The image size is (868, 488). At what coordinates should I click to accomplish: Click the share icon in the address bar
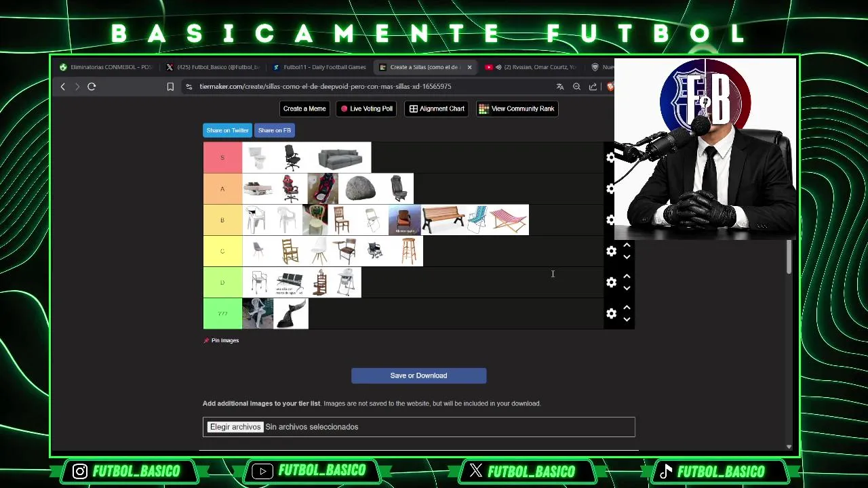[593, 87]
